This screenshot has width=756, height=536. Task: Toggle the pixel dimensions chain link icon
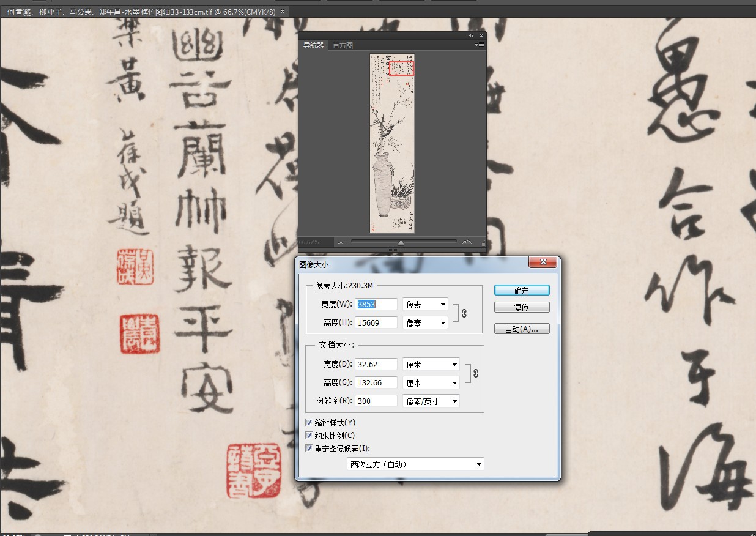[x=464, y=313]
